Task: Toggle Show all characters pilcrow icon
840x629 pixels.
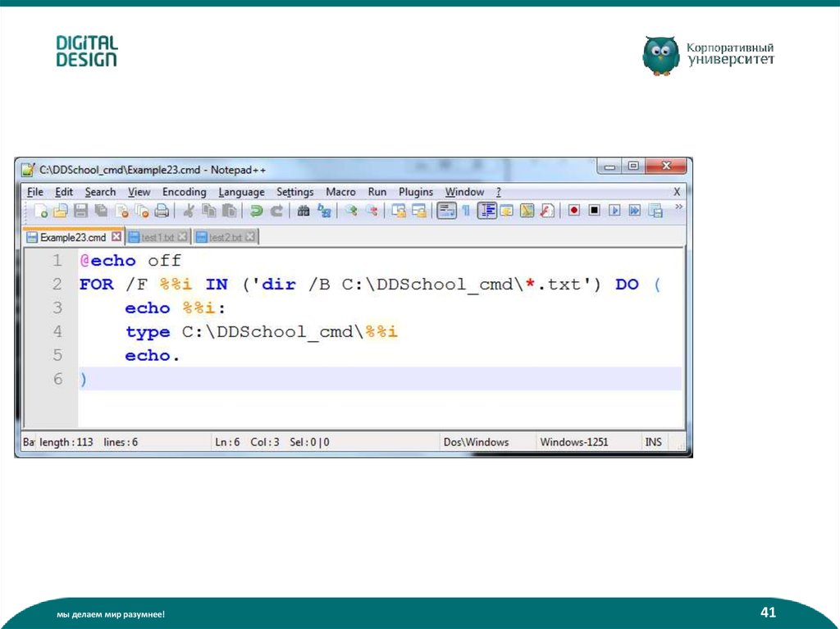Action: (x=465, y=211)
